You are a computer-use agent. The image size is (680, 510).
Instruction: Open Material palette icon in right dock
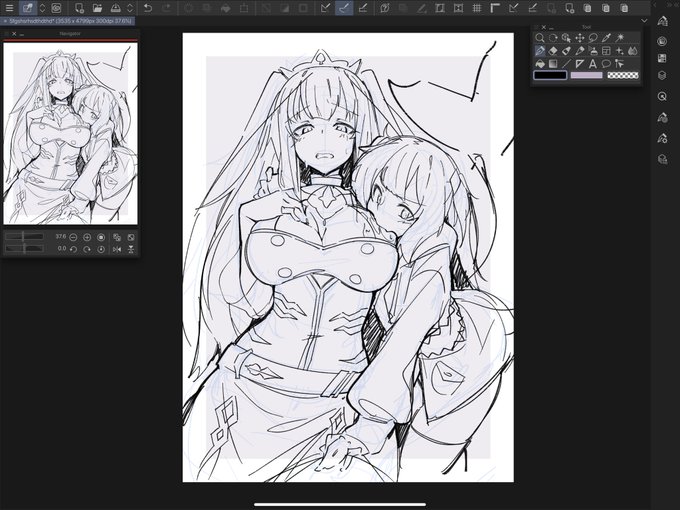coord(662,159)
